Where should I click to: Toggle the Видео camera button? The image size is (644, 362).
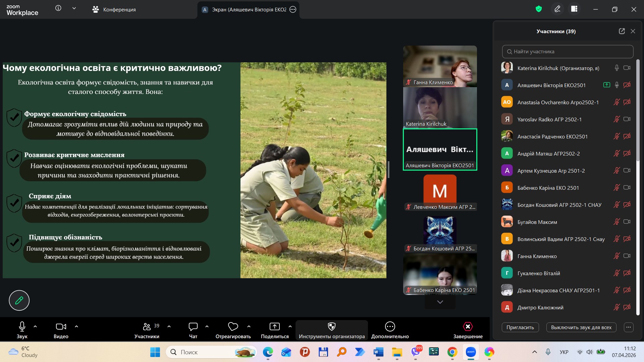pos(61,327)
